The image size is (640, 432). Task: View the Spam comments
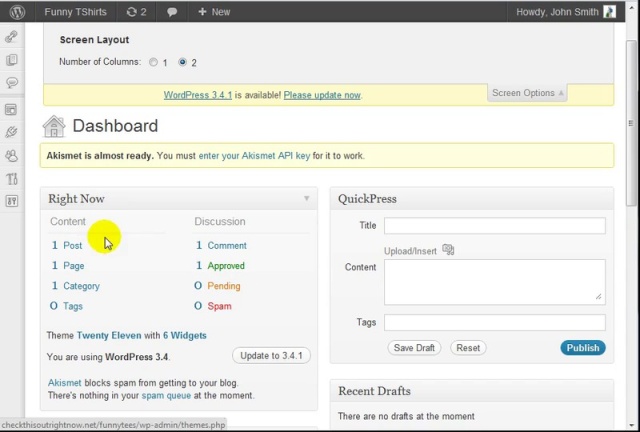(x=219, y=306)
